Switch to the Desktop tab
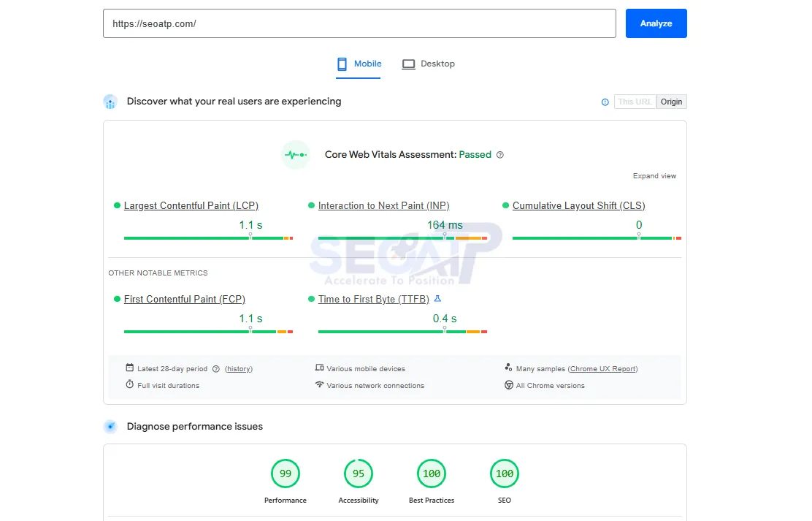The height and width of the screenshot is (521, 812). (x=429, y=64)
